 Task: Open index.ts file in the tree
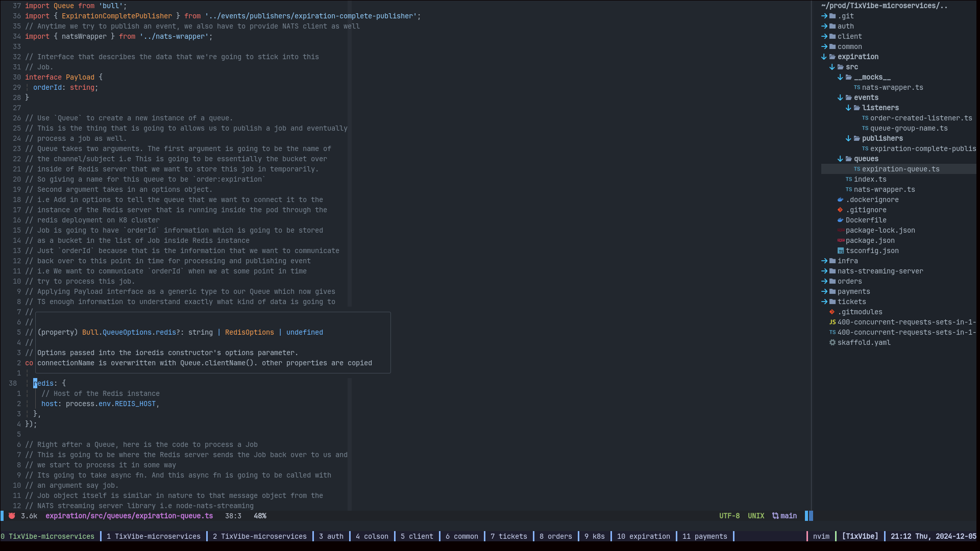[869, 179]
